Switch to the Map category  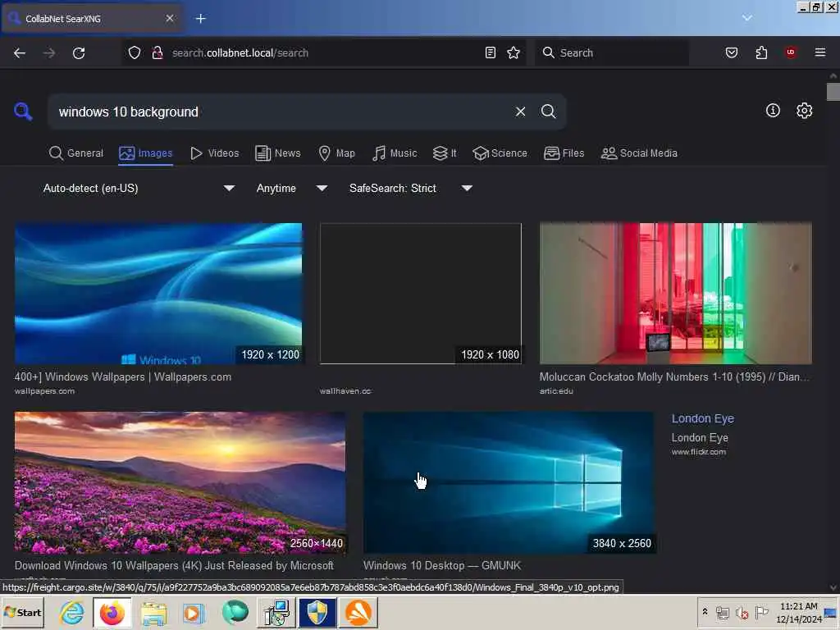point(337,153)
